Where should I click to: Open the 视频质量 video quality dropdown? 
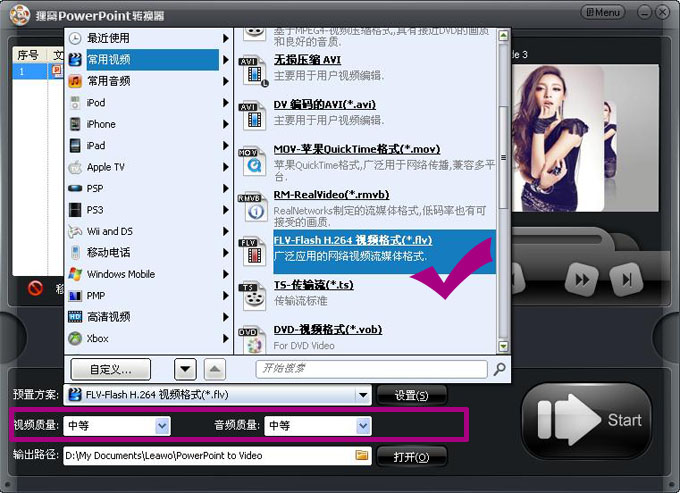click(162, 426)
